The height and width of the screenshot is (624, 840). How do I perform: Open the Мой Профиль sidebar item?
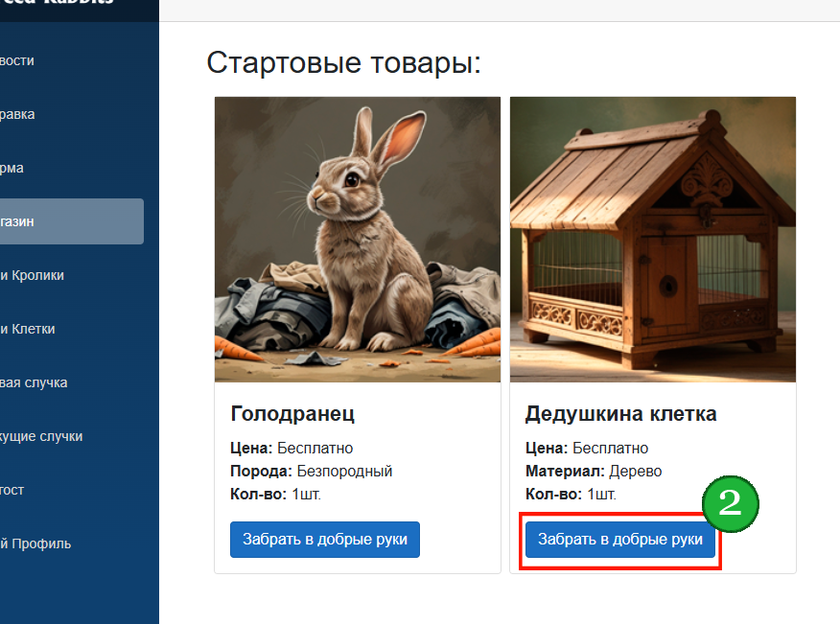pyautogui.click(x=35, y=543)
